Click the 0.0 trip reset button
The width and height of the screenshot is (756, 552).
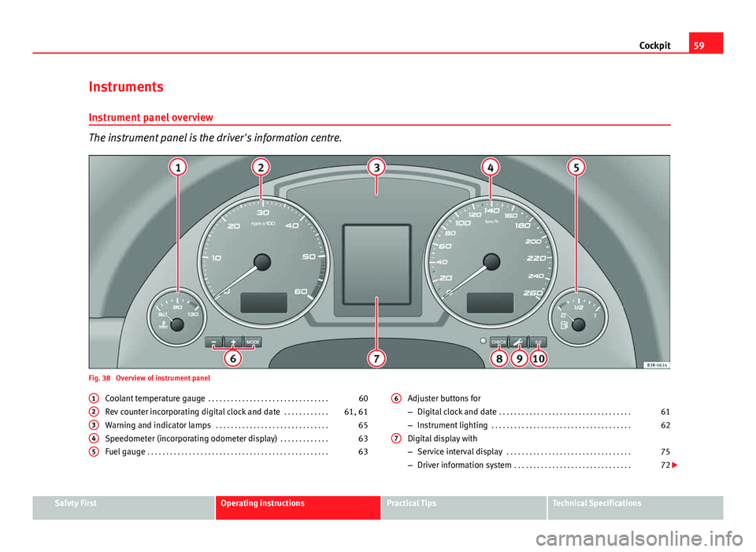coord(538,342)
